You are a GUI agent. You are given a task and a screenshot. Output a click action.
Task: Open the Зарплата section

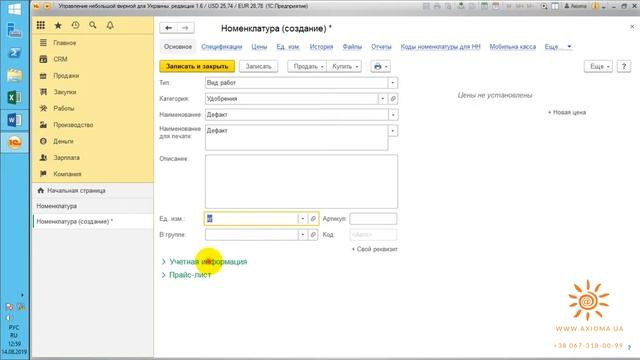67,158
